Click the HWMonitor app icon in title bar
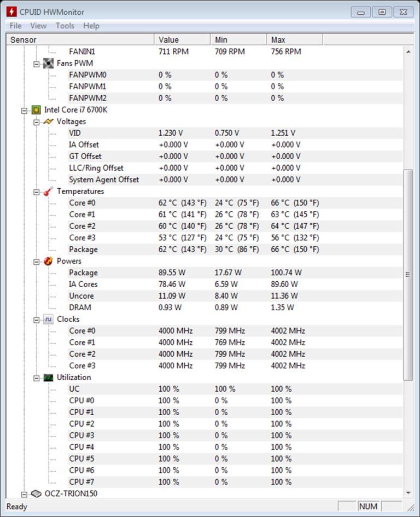Viewport: 420px width, 517px height. point(11,12)
